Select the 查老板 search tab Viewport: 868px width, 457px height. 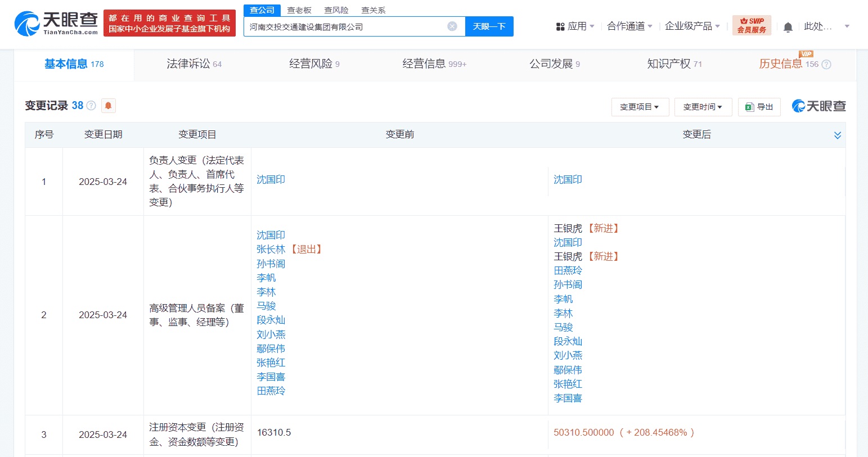click(299, 10)
